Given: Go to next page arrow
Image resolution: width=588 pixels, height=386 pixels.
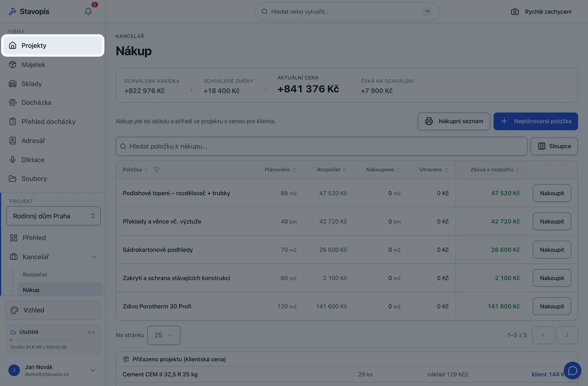Looking at the screenshot, I should pos(567,335).
